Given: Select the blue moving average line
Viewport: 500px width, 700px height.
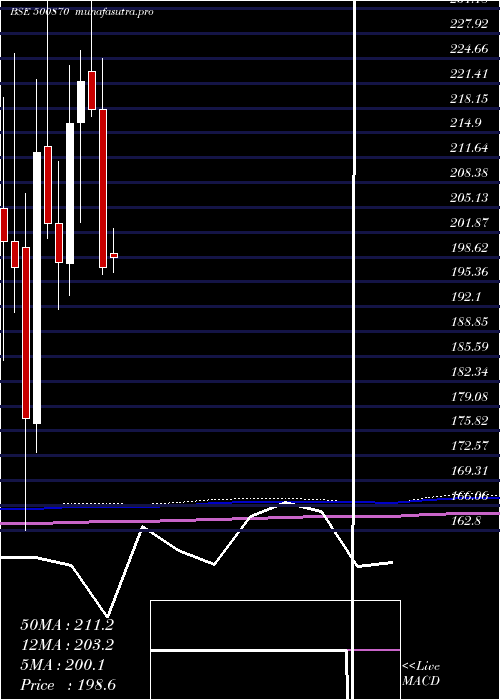Looking at the screenshot, I should click(250, 503).
